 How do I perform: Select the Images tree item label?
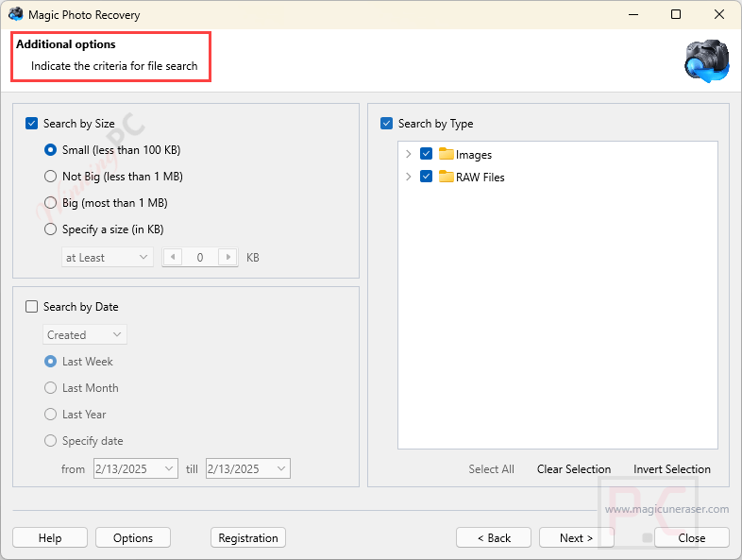point(474,155)
